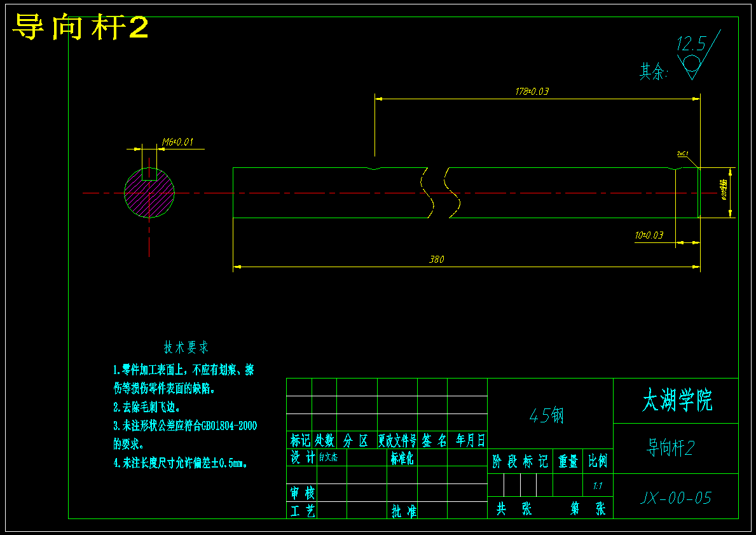Click requirement 4 about ±0.5mm tolerance
This screenshot has height=535, width=756.
pos(181,463)
